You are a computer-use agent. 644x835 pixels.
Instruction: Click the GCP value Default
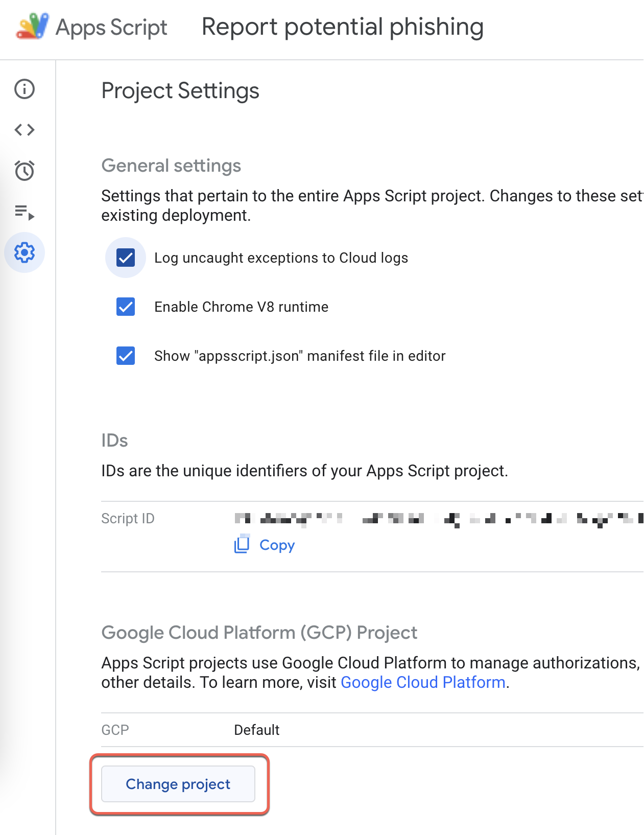[257, 730]
